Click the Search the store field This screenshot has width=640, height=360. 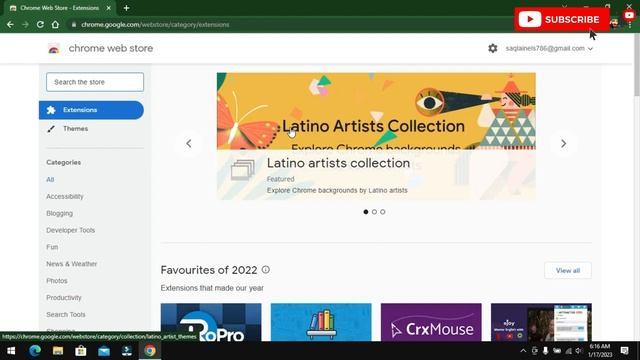pyautogui.click(x=95, y=82)
